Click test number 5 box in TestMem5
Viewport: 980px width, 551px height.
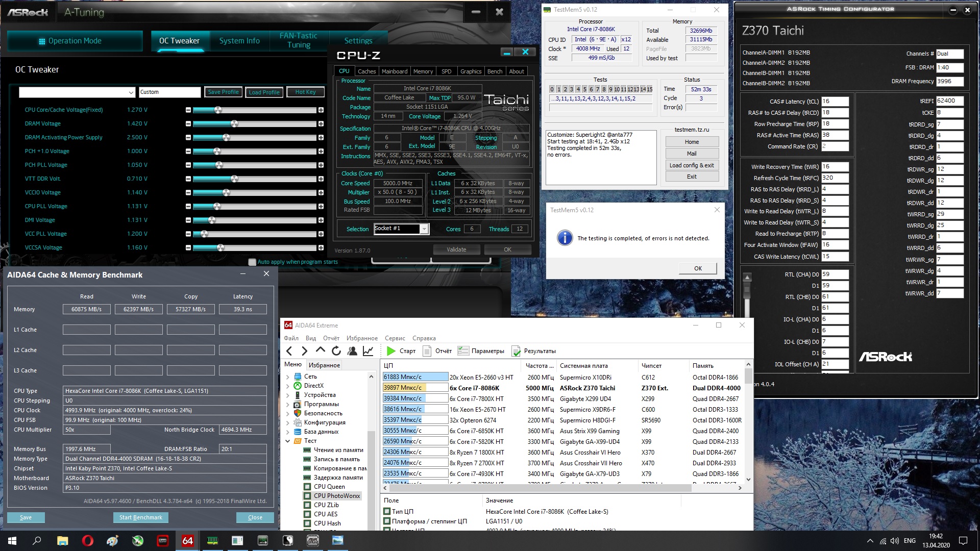point(584,89)
